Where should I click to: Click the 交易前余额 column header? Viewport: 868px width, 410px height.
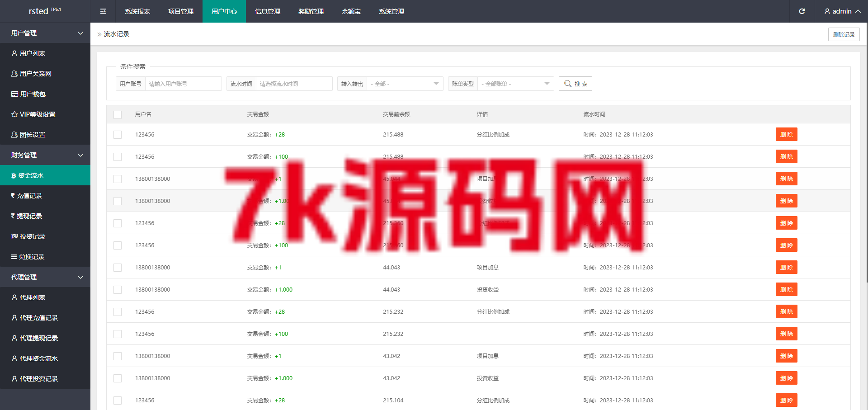[x=396, y=114]
